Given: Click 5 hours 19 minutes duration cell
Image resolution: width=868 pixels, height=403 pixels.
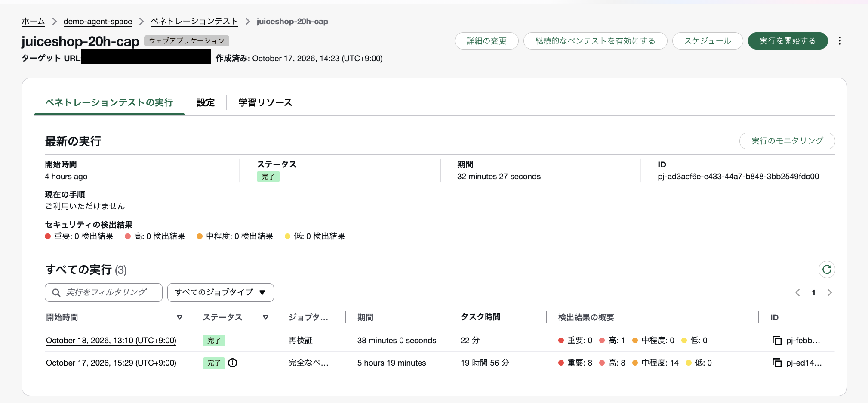Looking at the screenshot, I should point(391,363).
